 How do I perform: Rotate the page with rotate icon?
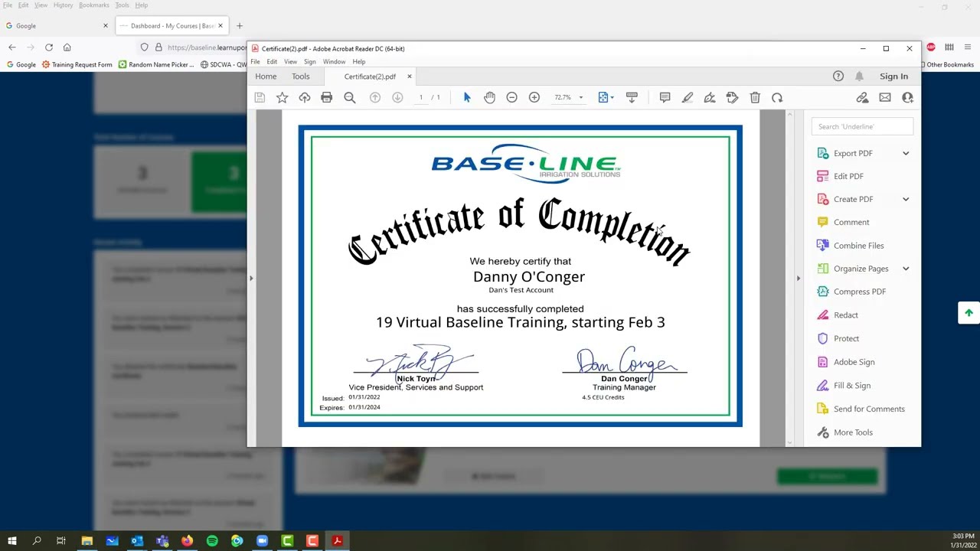[777, 98]
